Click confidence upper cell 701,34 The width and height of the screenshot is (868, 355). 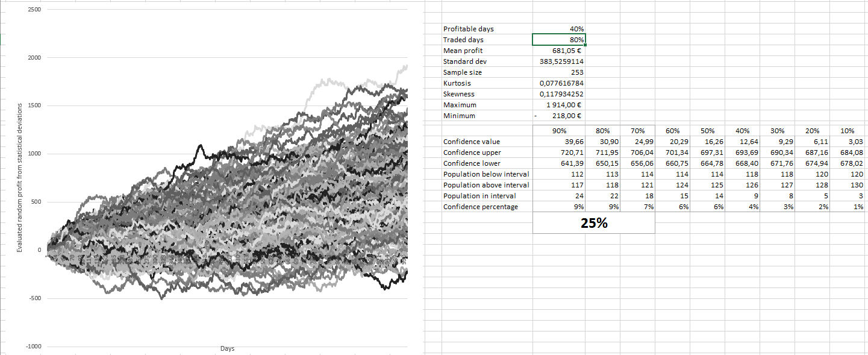click(673, 152)
